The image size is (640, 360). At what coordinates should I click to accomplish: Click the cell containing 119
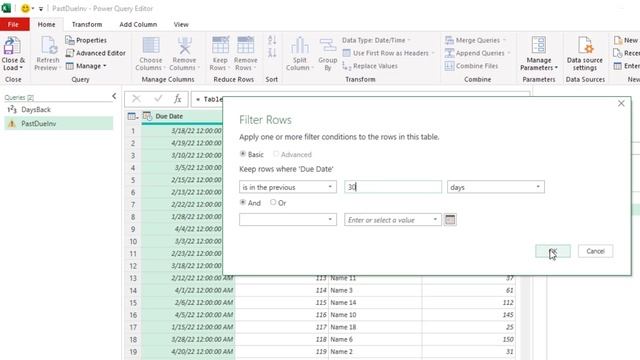(x=282, y=351)
